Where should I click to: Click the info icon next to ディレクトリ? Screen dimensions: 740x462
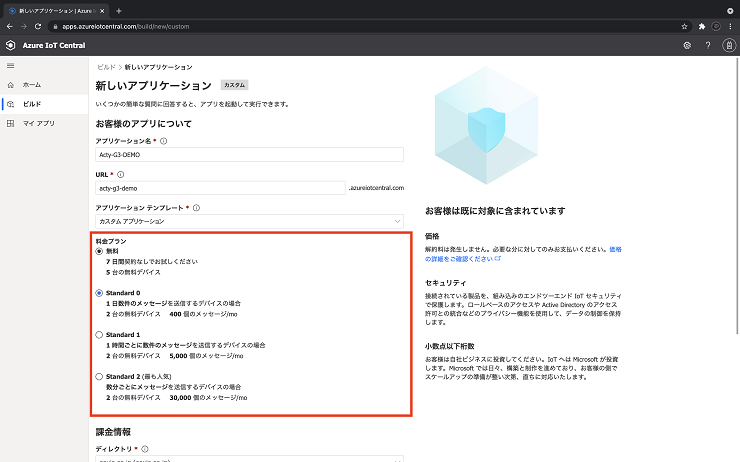[145, 449]
